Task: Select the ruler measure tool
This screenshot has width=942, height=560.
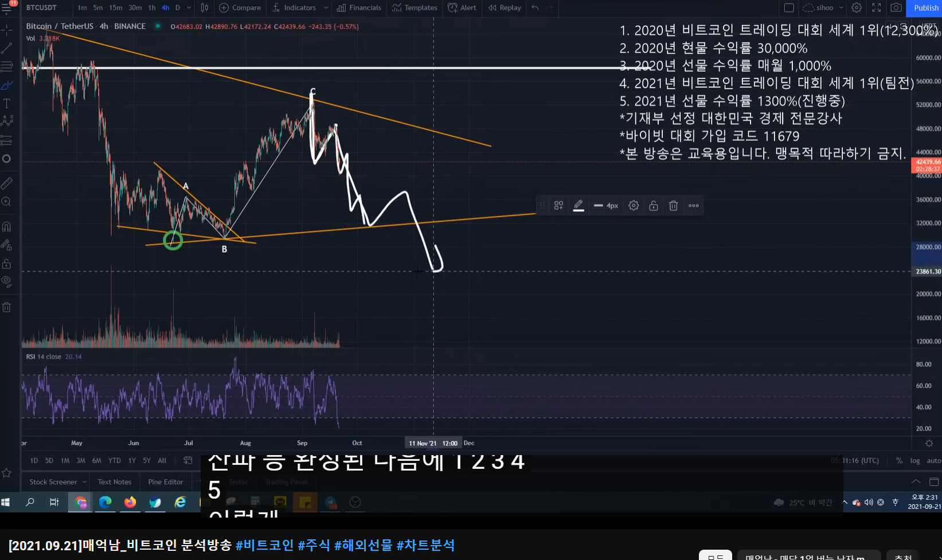Action: tap(7, 183)
